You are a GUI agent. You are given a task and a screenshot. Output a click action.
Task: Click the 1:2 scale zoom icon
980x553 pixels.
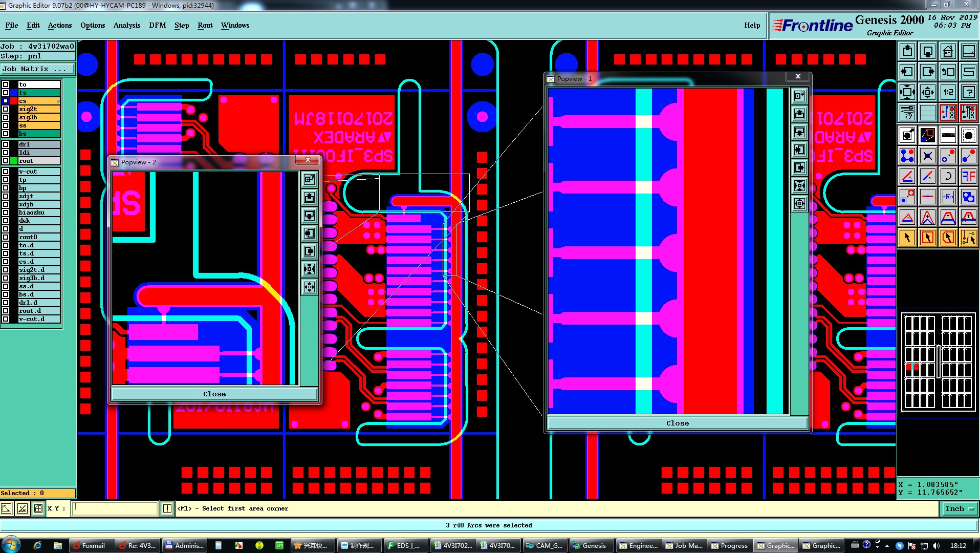point(948,92)
